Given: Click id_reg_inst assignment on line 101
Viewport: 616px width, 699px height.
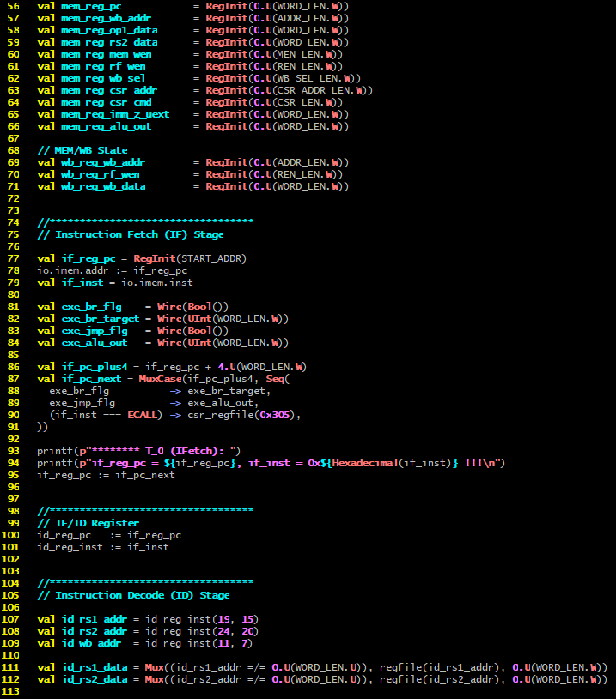Looking at the screenshot, I should 103,547.
